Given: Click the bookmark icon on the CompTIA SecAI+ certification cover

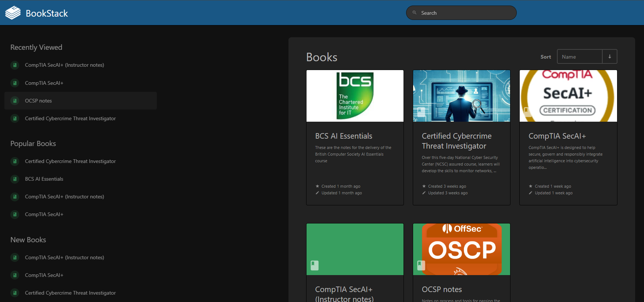Looking at the screenshot, I should pyautogui.click(x=528, y=112).
